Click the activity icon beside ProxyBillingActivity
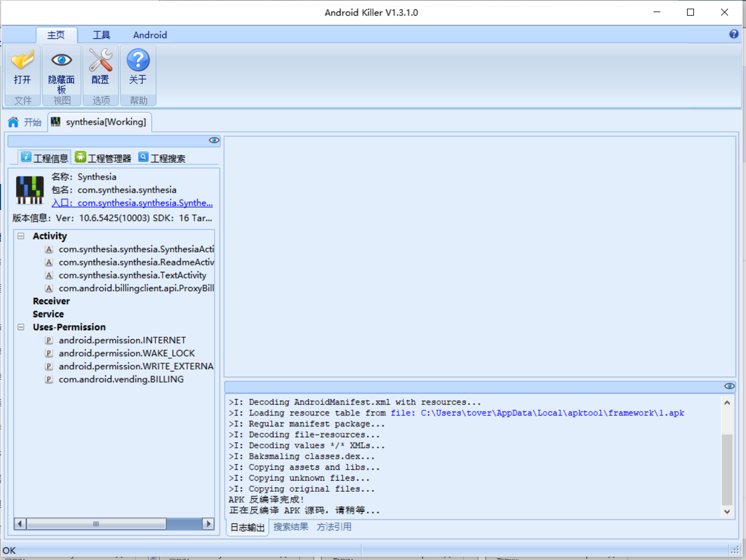 click(x=49, y=289)
